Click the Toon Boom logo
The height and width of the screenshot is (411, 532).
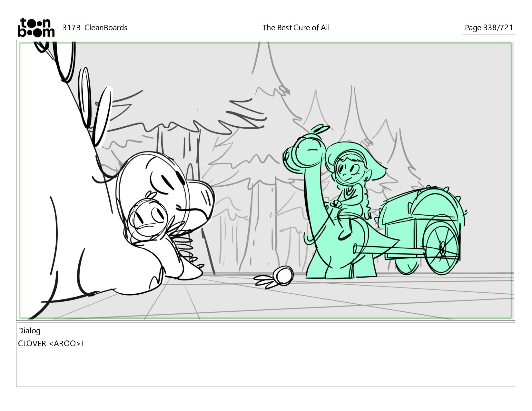click(x=36, y=27)
